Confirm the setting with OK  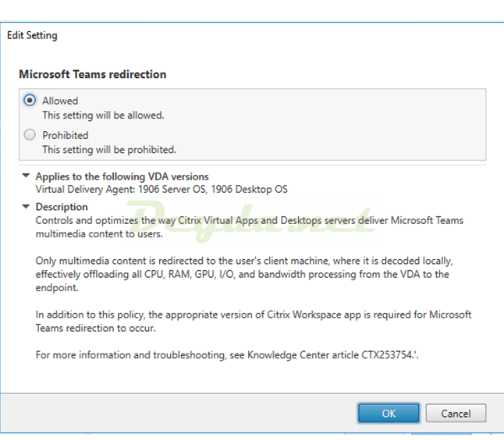coord(389,414)
